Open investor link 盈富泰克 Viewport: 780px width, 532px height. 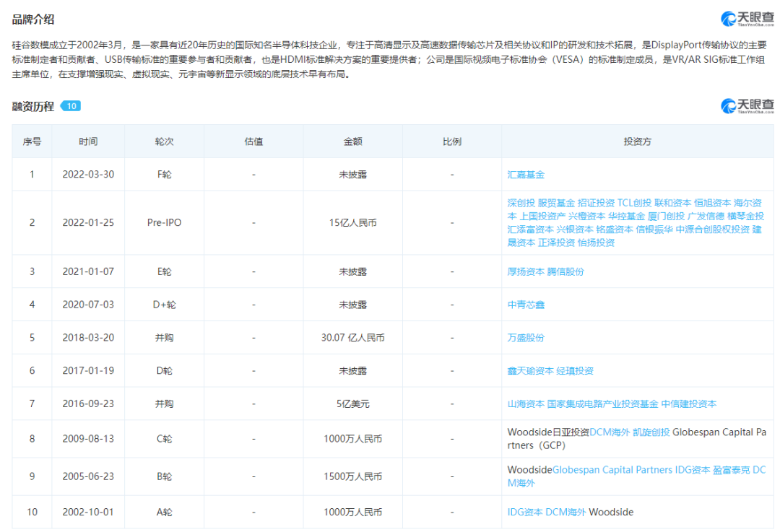click(x=731, y=470)
